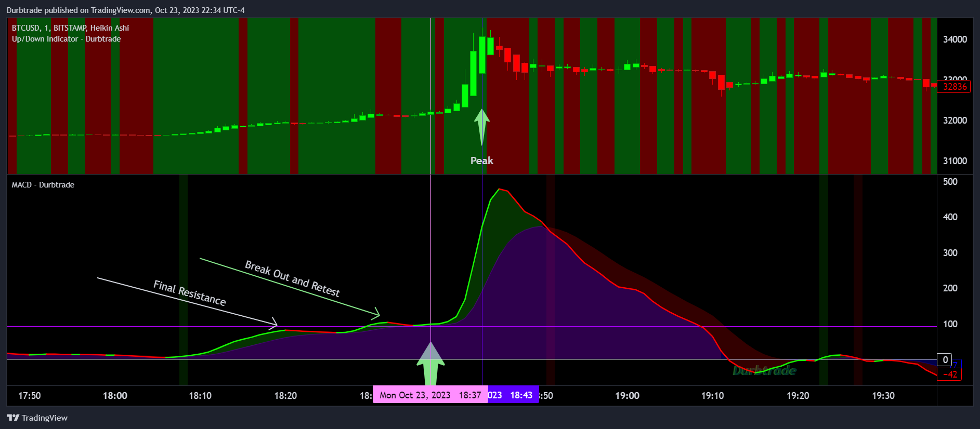The width and height of the screenshot is (980, 429).
Task: Click the 17:50 time axis label
Action: (x=30, y=396)
